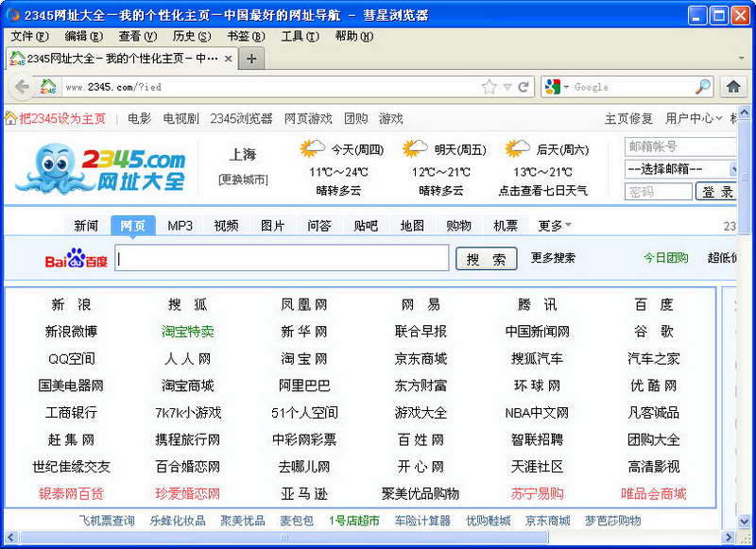Click the 2345 site favicon in address bar
The width and height of the screenshot is (756, 549).
48,87
